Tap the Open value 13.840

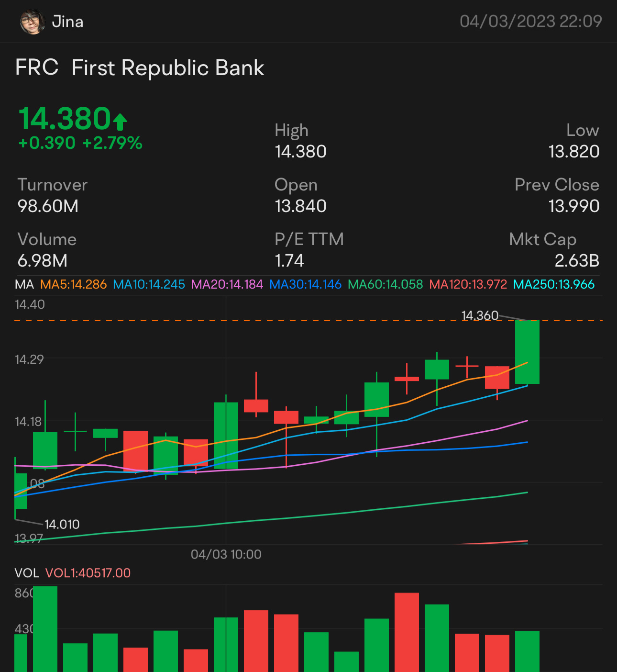click(x=300, y=206)
